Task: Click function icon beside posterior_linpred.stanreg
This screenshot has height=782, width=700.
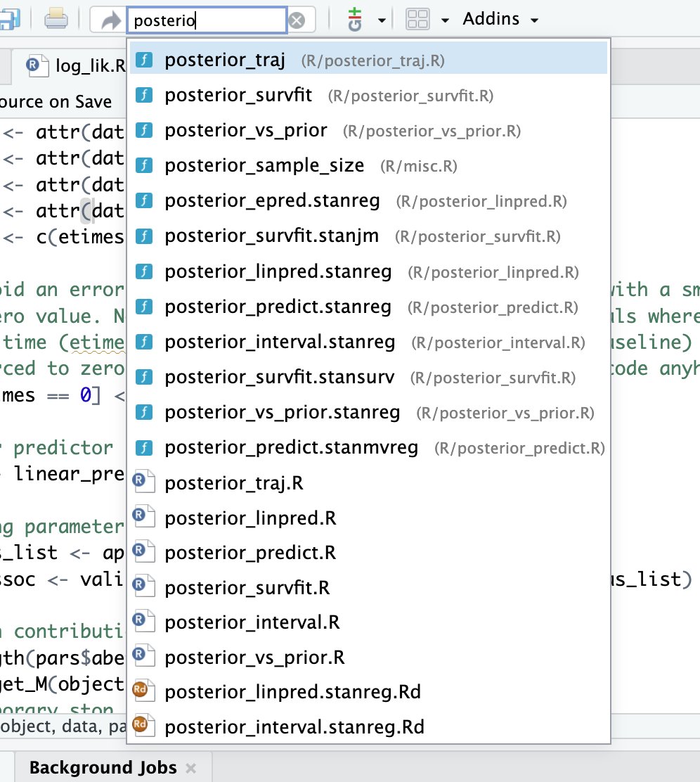Action: [x=144, y=271]
